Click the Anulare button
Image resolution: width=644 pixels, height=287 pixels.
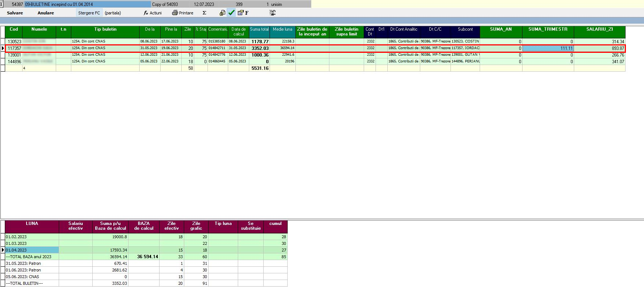(46, 13)
